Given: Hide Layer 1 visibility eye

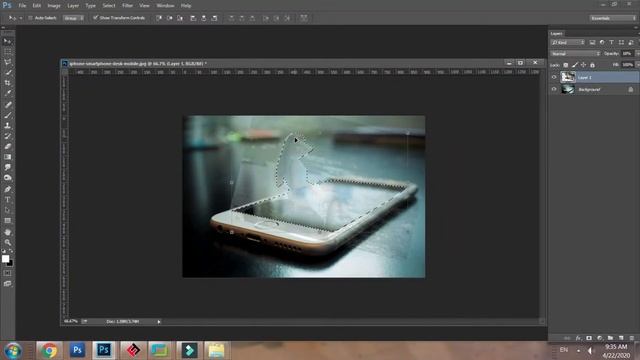Looking at the screenshot, I should click(554, 77).
